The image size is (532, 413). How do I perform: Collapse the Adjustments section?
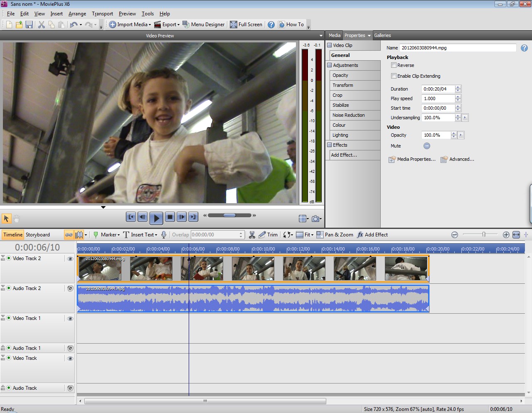329,65
